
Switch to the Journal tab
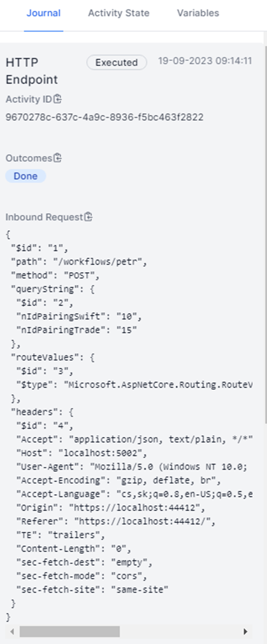[x=44, y=13]
